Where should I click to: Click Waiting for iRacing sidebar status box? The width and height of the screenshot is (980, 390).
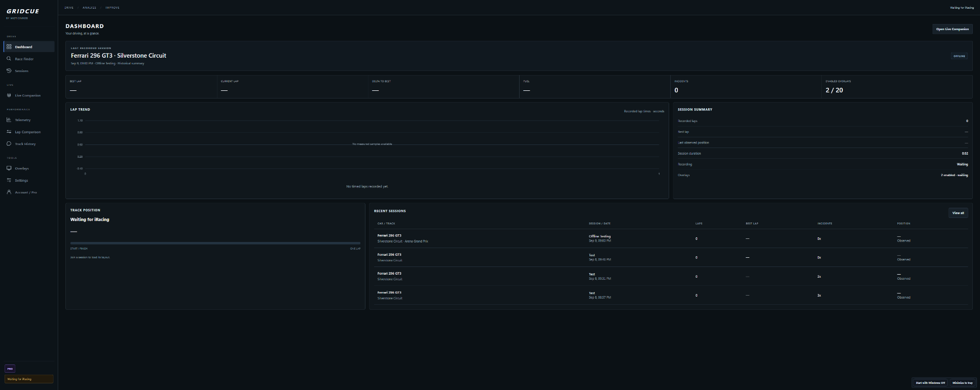[29, 379]
